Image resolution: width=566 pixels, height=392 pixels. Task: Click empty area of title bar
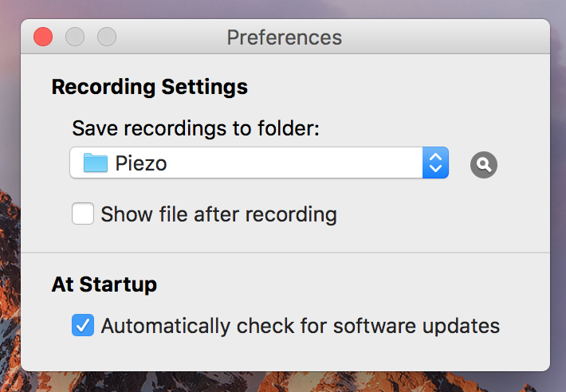point(444,37)
